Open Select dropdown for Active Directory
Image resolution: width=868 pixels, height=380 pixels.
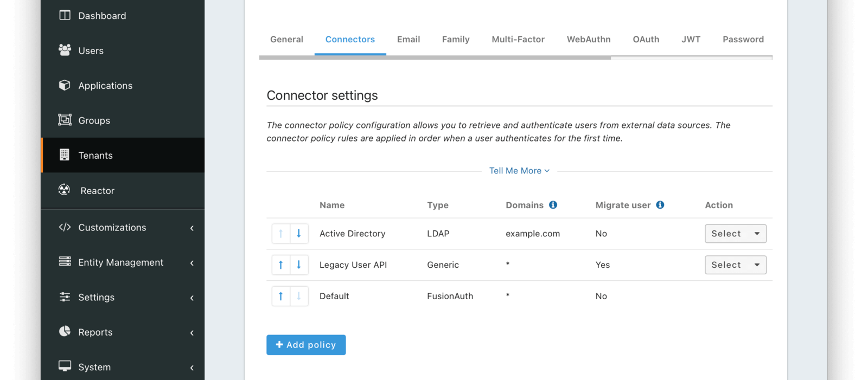735,234
